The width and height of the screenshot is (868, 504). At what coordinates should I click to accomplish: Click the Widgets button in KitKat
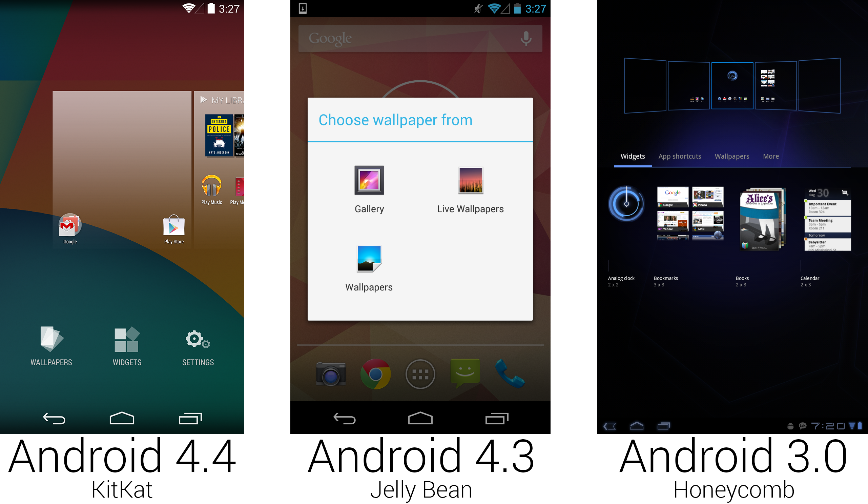click(126, 345)
